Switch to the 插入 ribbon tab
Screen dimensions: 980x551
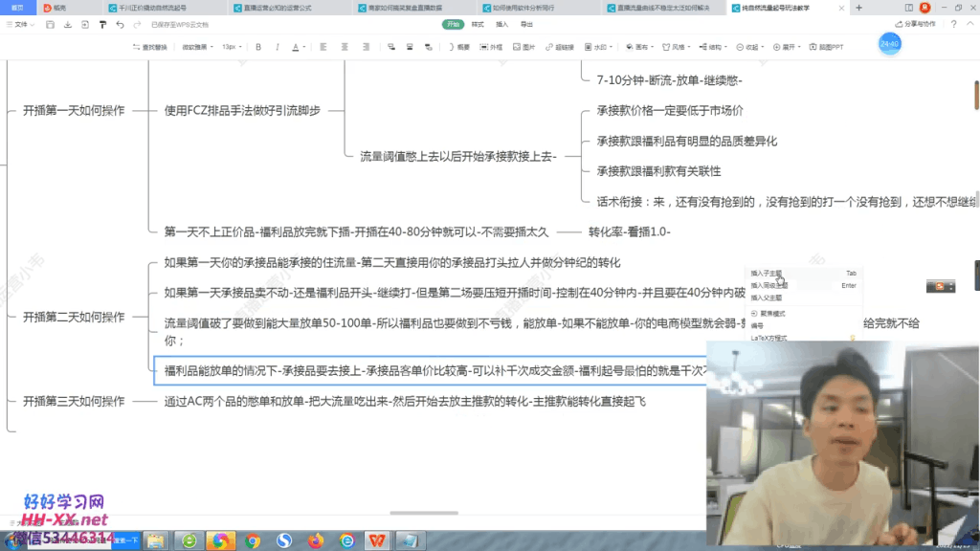point(501,24)
